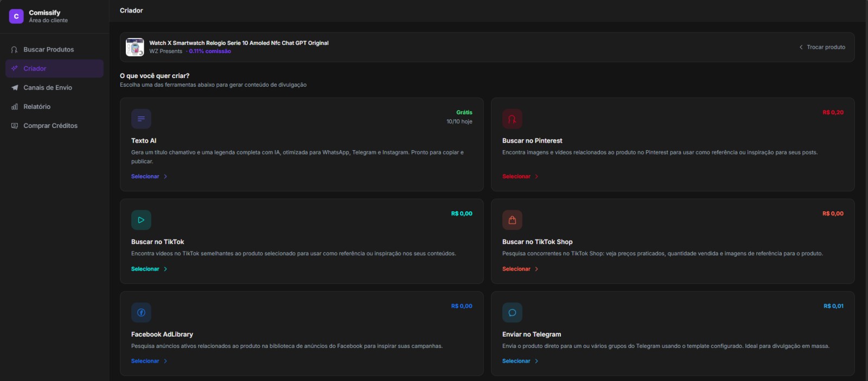The width and height of the screenshot is (868, 381).
Task: Click the Enviar no Telegram title
Action: (532, 334)
